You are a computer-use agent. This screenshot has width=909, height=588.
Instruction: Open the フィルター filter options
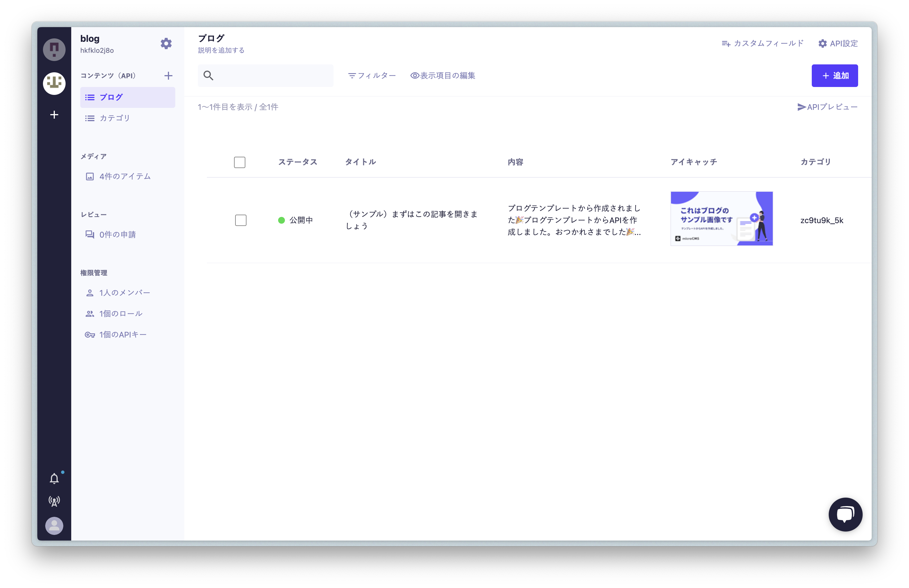pyautogui.click(x=372, y=76)
